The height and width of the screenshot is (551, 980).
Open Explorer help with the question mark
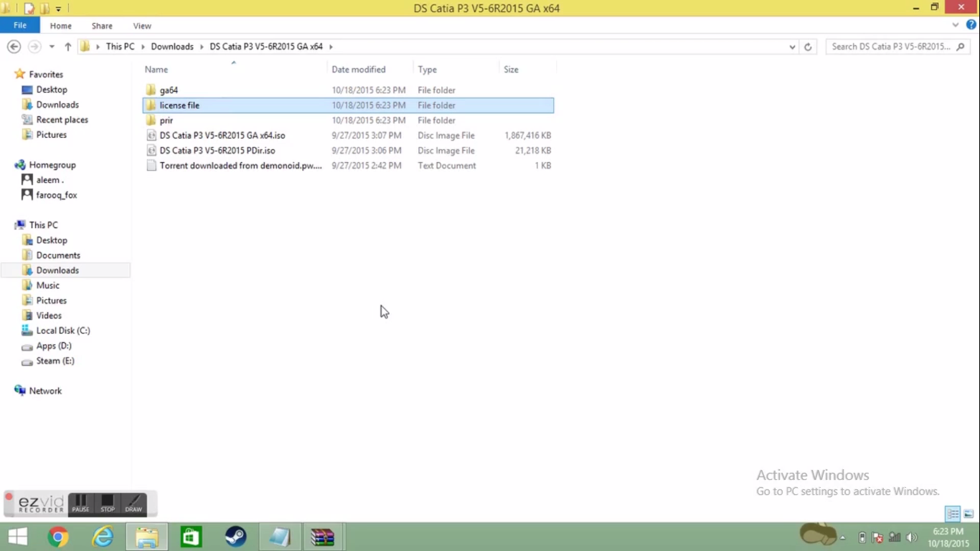(x=971, y=25)
